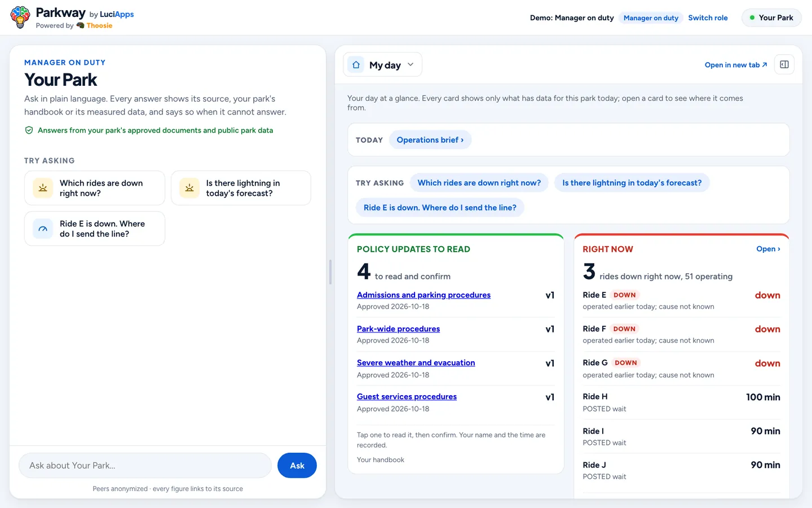
Task: Open the view in a new tab
Action: 736,65
